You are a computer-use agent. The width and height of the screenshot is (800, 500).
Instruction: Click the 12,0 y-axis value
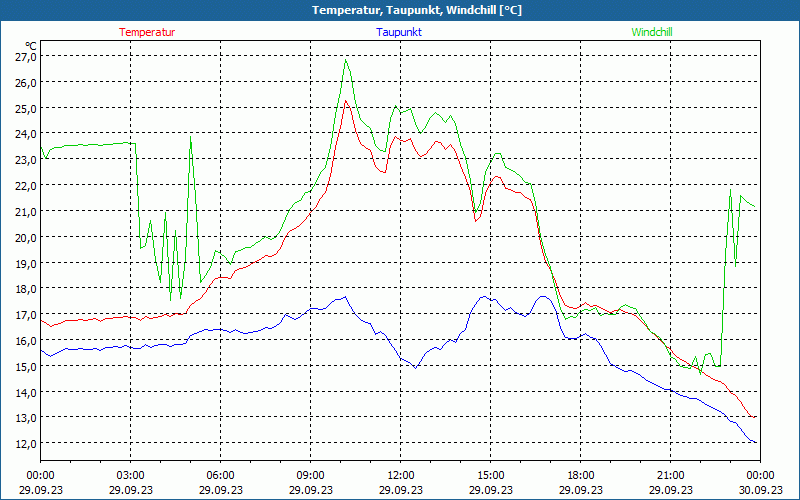pyautogui.click(x=26, y=444)
